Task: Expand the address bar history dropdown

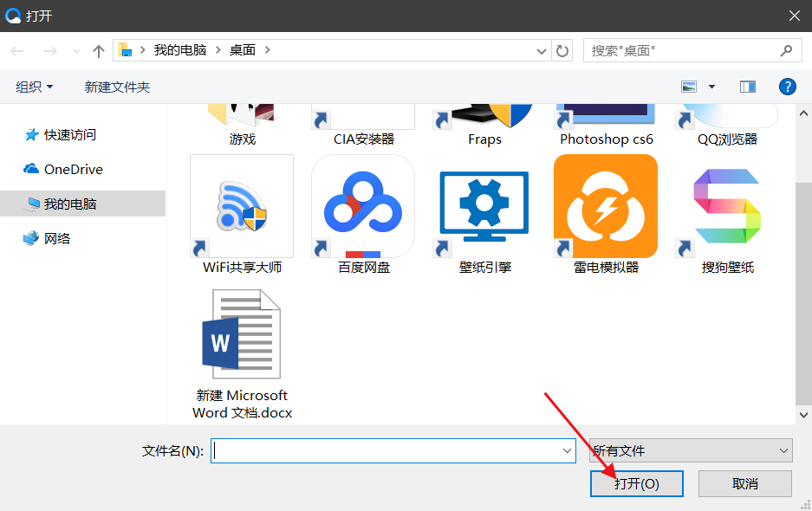Action: tap(541, 51)
